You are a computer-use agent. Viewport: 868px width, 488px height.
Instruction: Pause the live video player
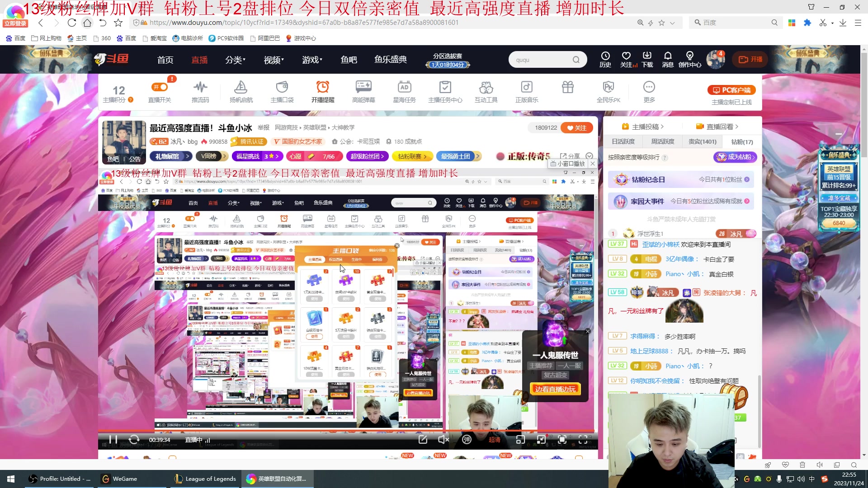(113, 440)
